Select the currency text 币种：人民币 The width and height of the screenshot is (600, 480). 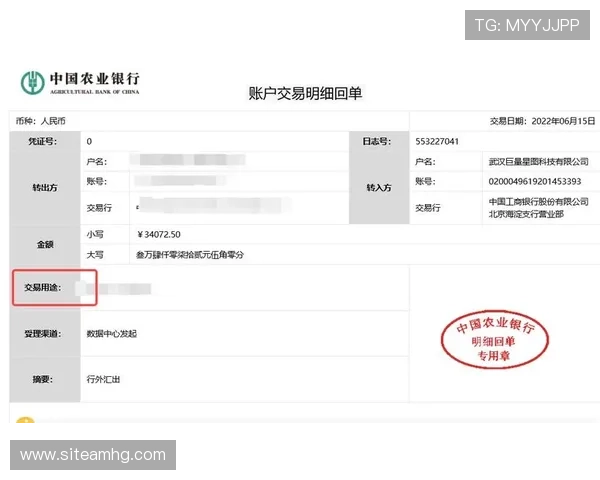41,121
